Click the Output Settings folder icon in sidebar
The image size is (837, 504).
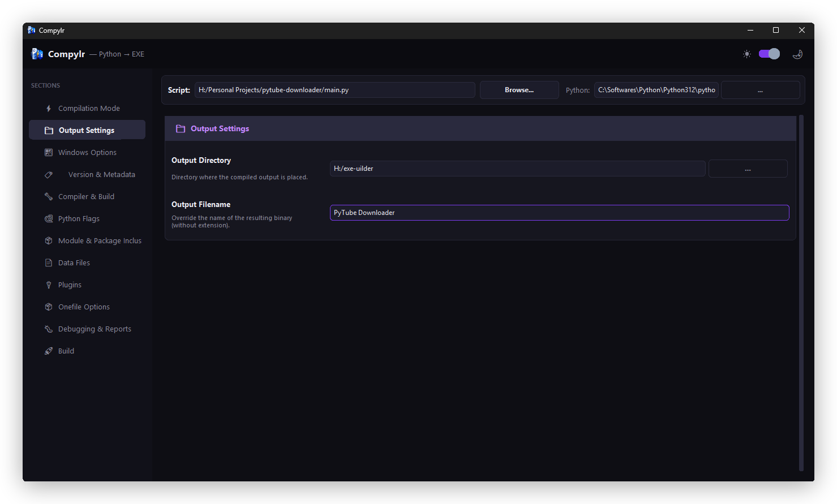pyautogui.click(x=49, y=131)
